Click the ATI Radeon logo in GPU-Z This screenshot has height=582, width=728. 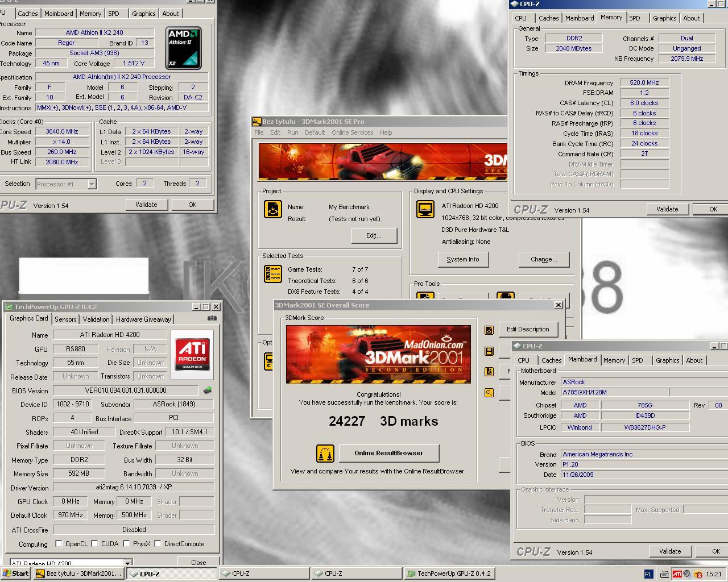coord(192,355)
